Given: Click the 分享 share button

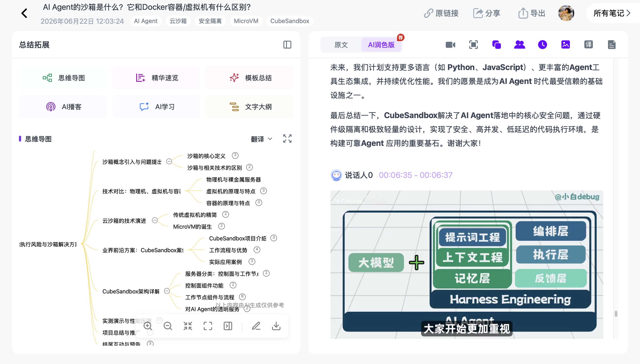Looking at the screenshot, I should [487, 13].
